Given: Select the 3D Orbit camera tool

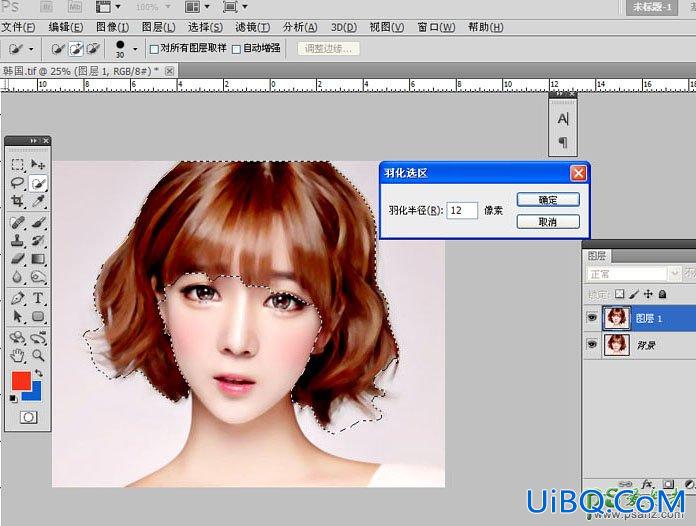Looking at the screenshot, I should coord(38,337).
